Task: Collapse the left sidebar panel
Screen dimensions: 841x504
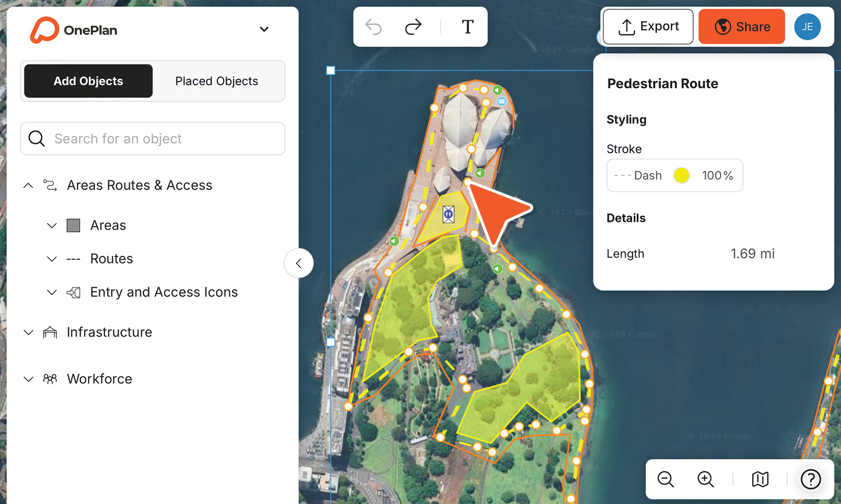Action: coord(298,263)
